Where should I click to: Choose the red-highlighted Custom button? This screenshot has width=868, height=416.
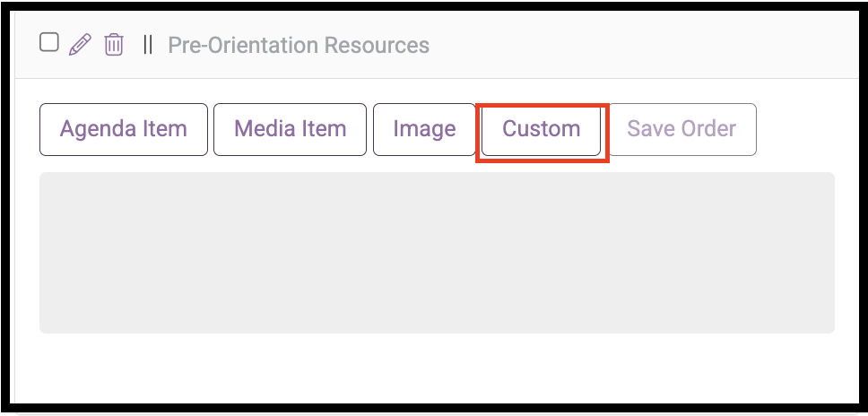coord(542,129)
